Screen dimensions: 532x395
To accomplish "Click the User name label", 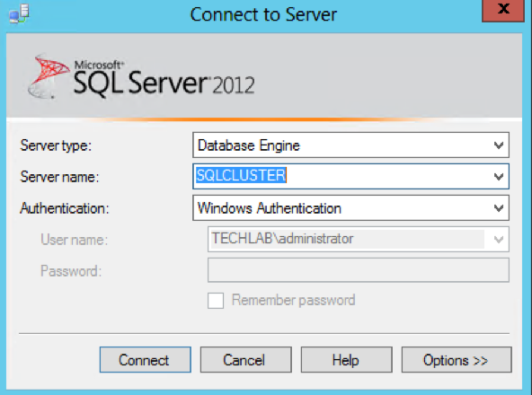I will pos(75,240).
